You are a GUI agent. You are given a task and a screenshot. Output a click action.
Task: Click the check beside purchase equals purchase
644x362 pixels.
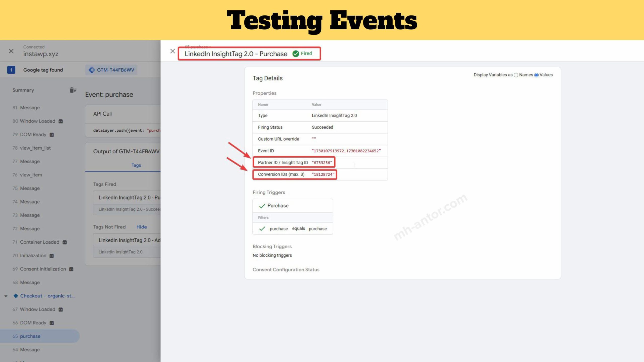tap(262, 229)
